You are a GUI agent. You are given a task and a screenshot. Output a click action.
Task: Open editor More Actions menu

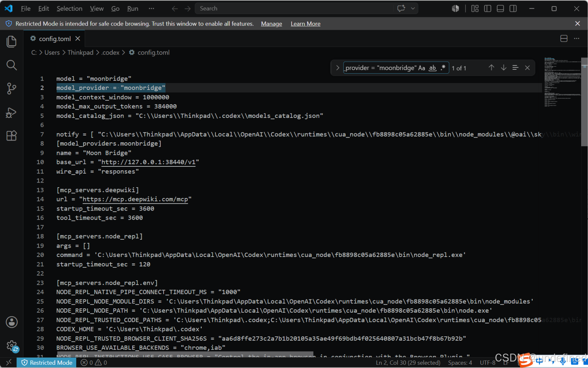click(x=576, y=38)
